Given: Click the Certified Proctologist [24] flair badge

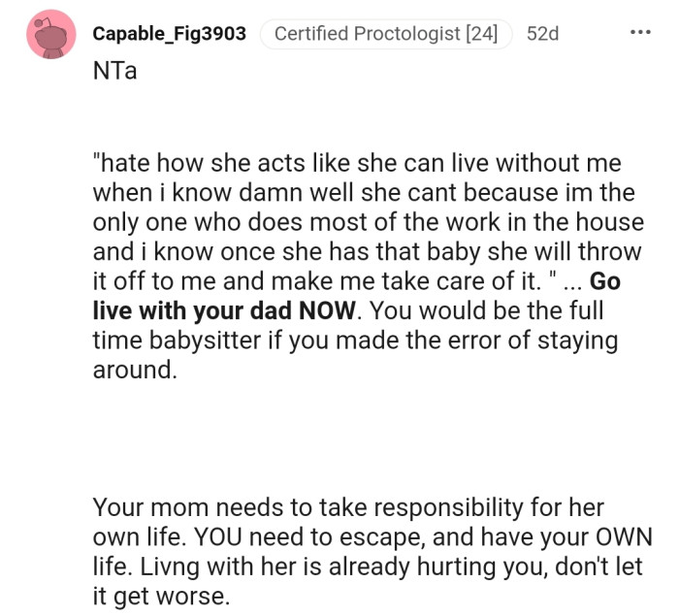Looking at the screenshot, I should click(385, 34).
